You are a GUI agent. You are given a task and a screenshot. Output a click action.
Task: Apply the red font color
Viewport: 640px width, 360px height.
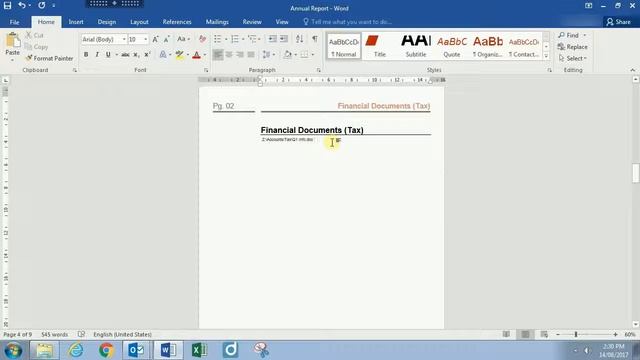click(196, 55)
